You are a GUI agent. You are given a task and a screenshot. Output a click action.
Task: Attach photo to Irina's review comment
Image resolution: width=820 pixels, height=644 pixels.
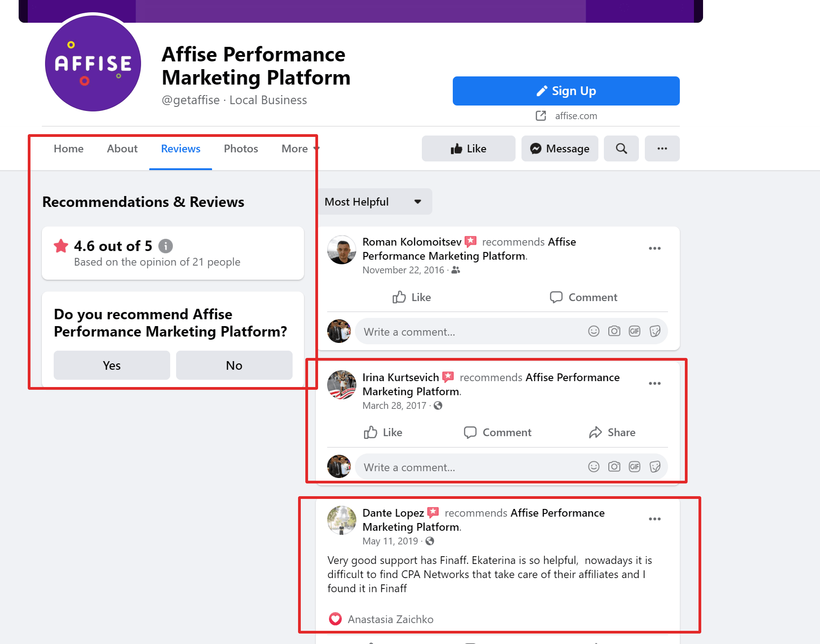click(614, 467)
